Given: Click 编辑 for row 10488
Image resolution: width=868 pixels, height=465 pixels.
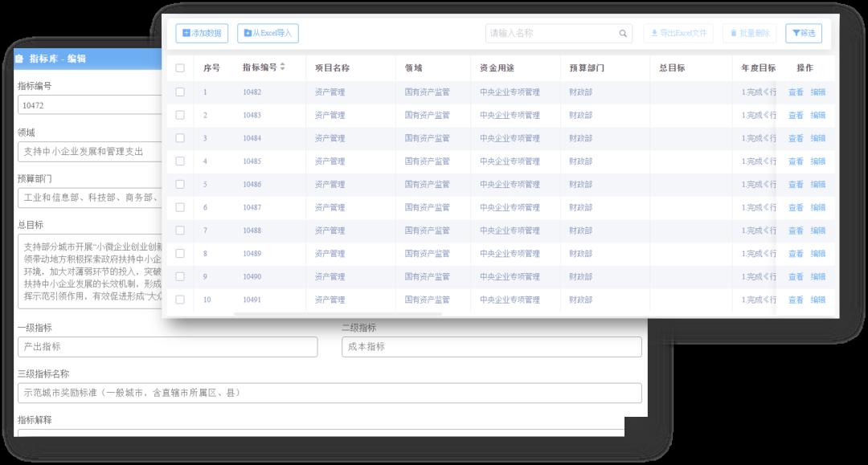Looking at the screenshot, I should tap(817, 230).
